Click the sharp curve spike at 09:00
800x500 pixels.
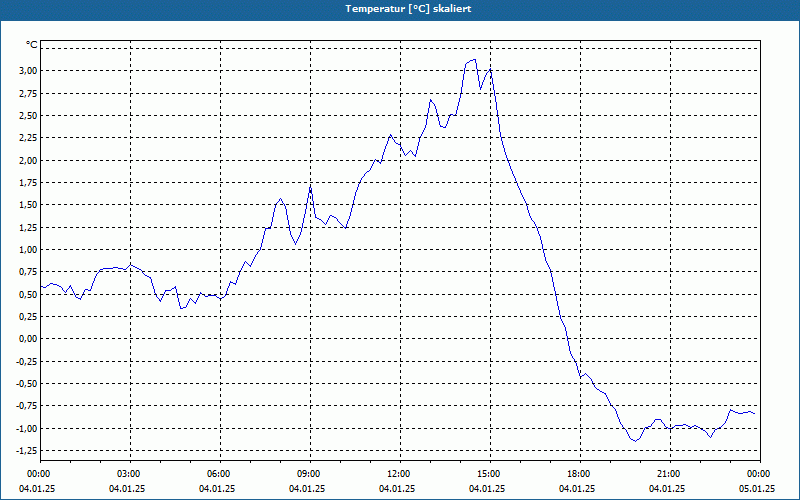click(310, 188)
